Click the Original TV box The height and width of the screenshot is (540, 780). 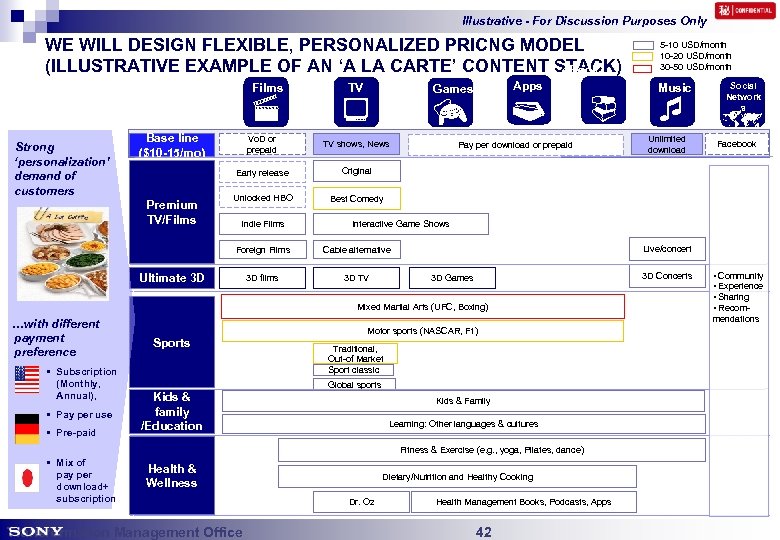pos(357,171)
